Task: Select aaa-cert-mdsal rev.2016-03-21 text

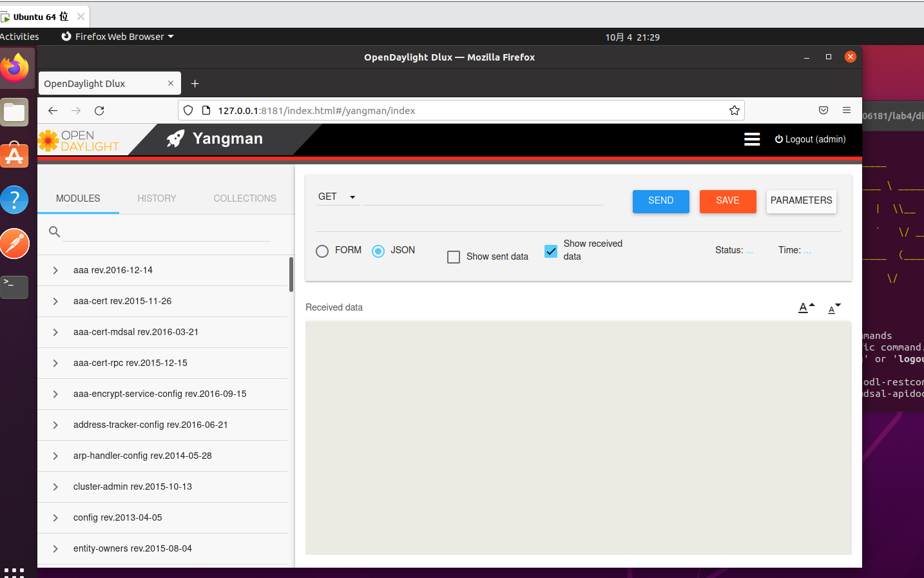Action: click(x=136, y=332)
